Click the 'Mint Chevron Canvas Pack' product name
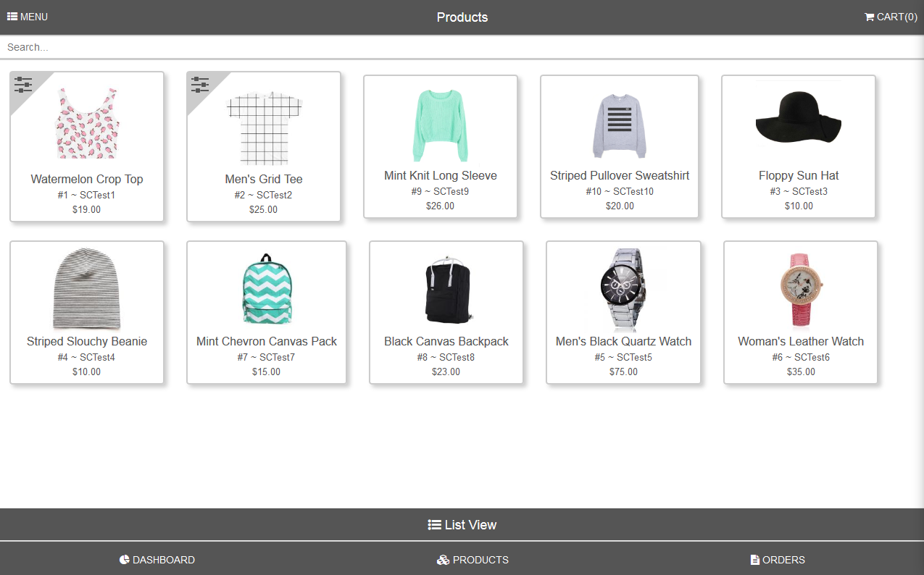 (267, 341)
